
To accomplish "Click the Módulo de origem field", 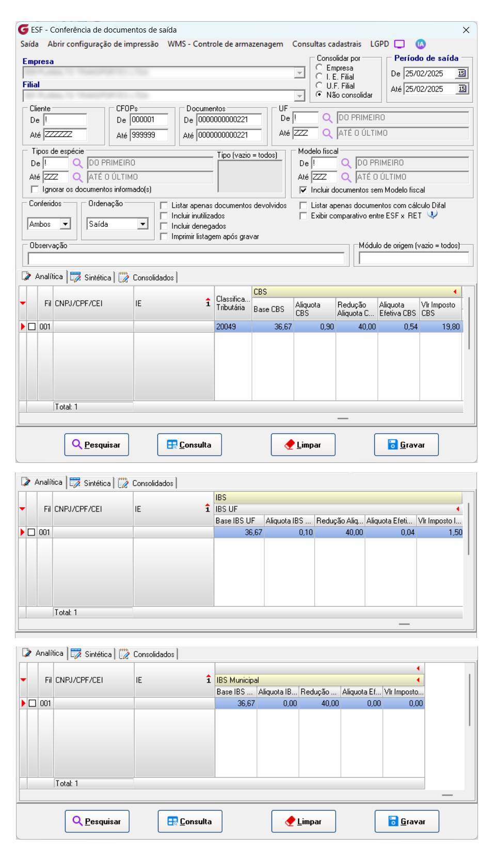I will 414,258.
